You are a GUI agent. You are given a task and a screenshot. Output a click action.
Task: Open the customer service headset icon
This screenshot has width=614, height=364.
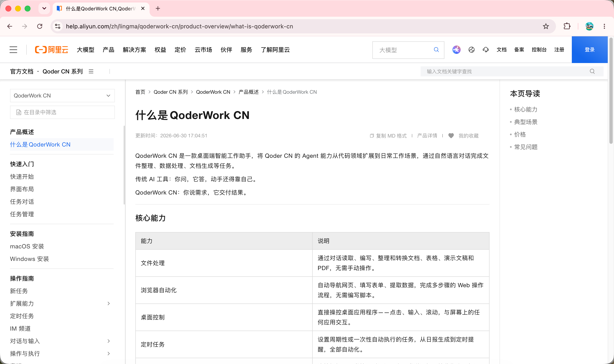coord(486,50)
